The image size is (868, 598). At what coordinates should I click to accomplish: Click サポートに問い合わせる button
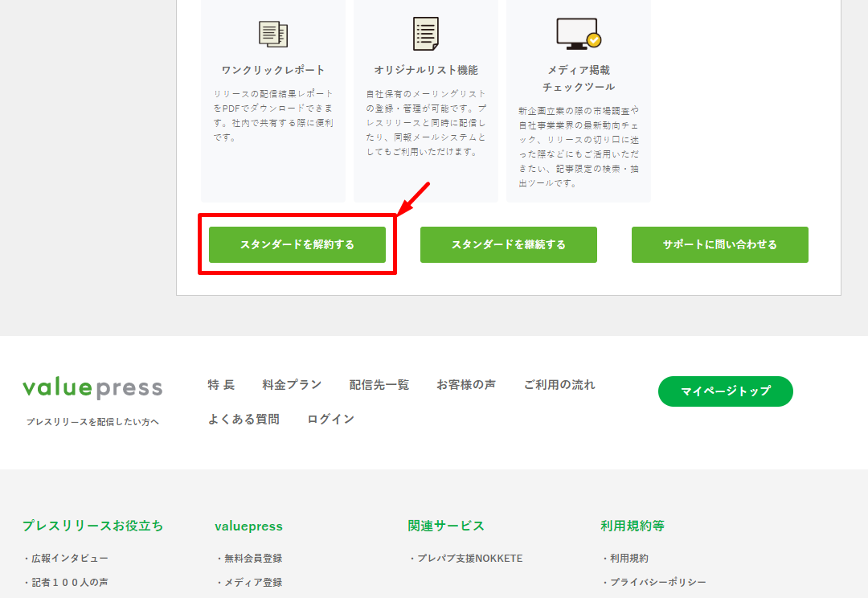point(719,244)
